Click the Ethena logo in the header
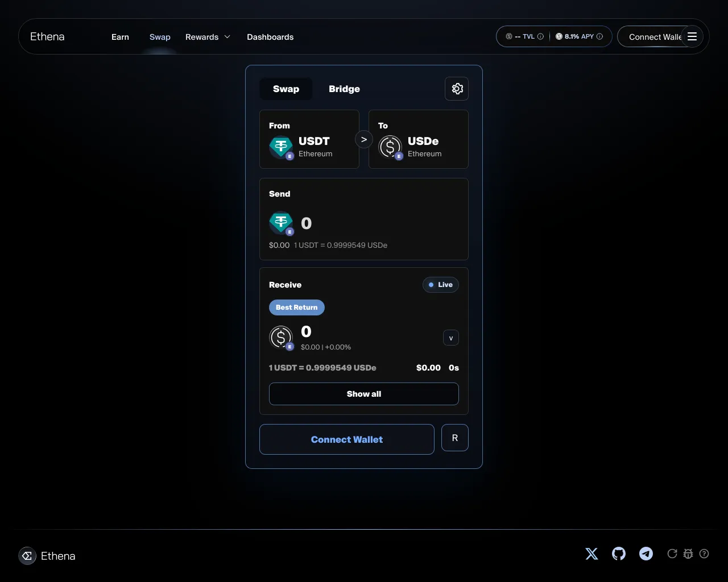This screenshot has width=728, height=582. click(47, 36)
